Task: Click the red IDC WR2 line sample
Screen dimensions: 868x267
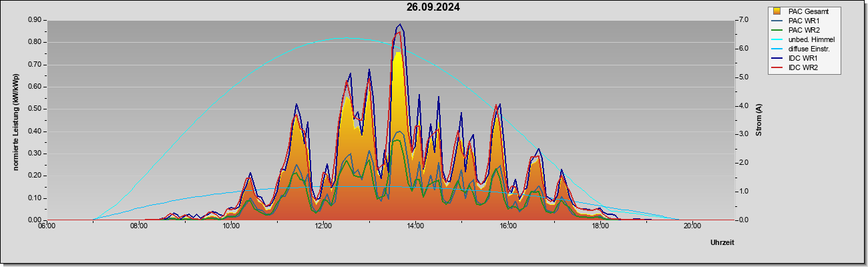Action: 777,67
